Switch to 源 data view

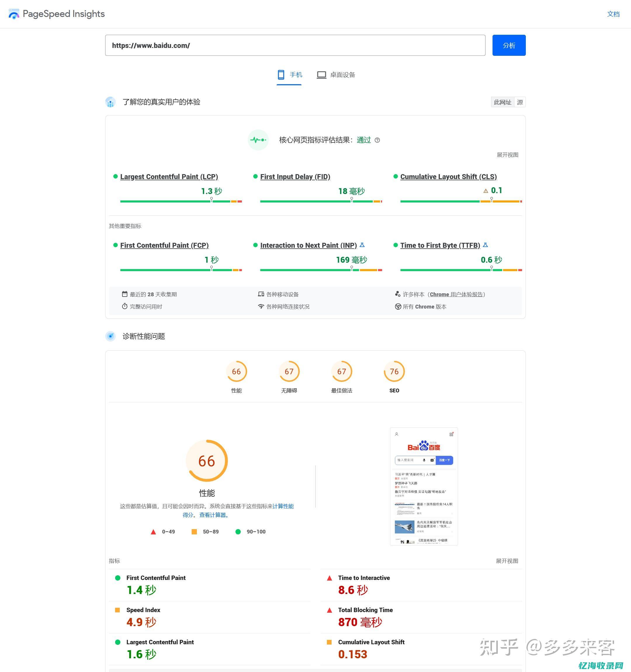[x=520, y=102]
